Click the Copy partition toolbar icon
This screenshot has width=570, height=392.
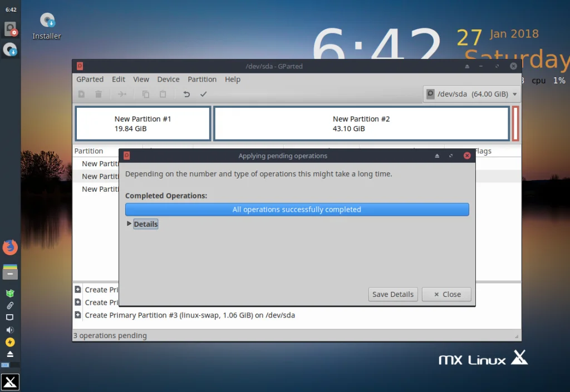146,95
